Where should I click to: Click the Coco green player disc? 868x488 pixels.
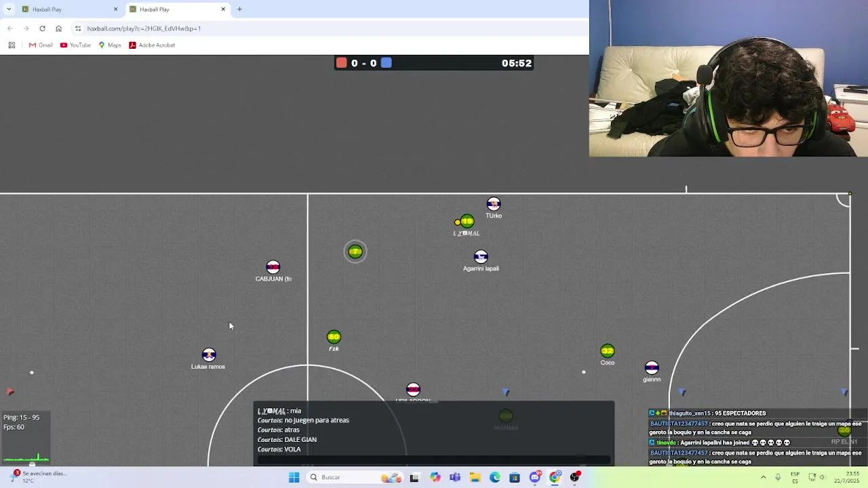(x=608, y=351)
